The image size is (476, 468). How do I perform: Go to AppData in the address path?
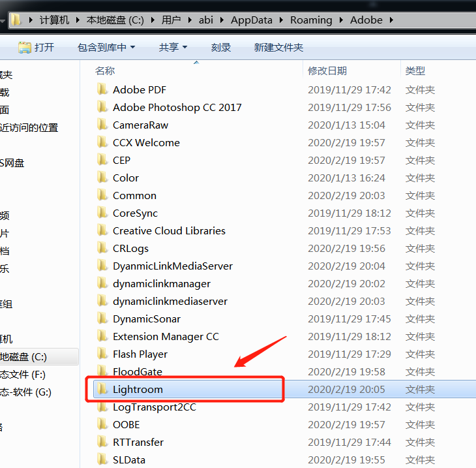pyautogui.click(x=251, y=20)
